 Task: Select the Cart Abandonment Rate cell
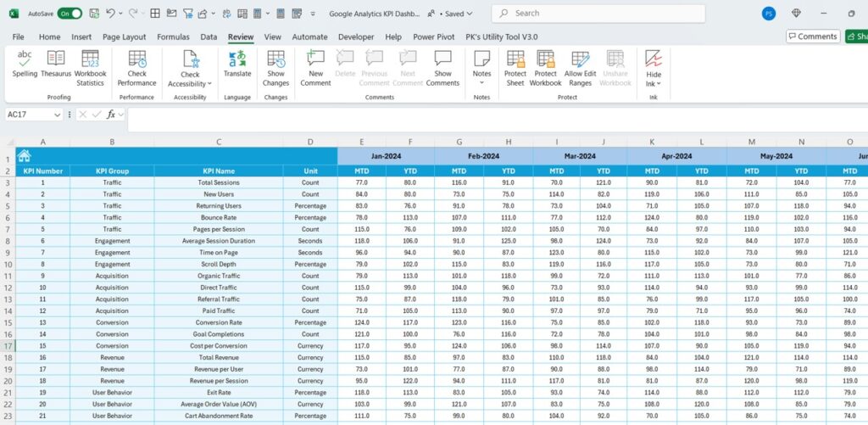click(x=219, y=416)
